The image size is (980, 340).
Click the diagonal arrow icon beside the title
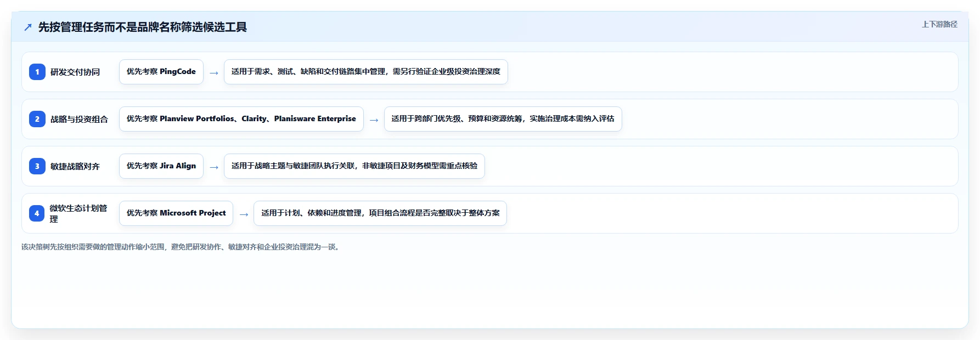coord(28,27)
